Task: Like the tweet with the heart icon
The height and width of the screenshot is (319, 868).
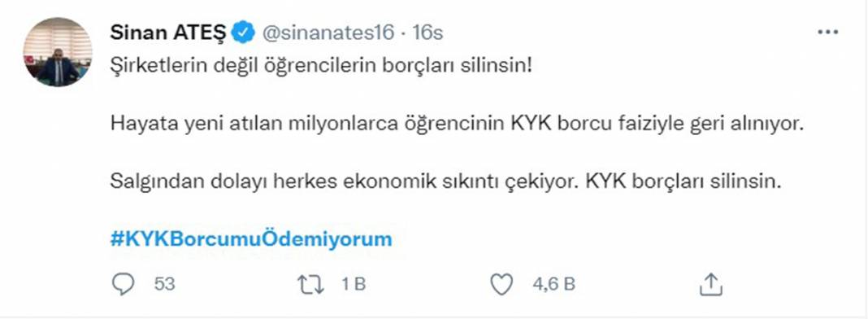Action: tap(502, 285)
